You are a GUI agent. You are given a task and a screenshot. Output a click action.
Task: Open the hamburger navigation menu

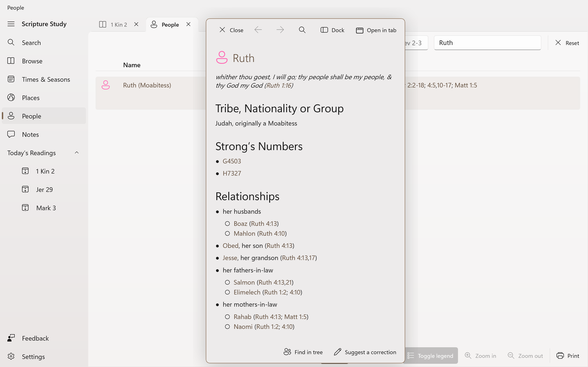coord(11,24)
